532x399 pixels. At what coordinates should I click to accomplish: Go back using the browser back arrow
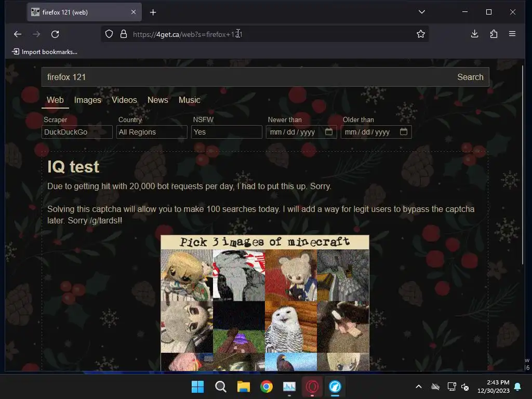18,34
